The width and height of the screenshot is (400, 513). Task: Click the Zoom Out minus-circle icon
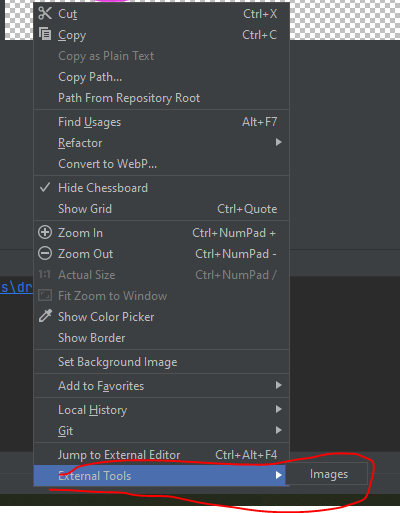[45, 253]
